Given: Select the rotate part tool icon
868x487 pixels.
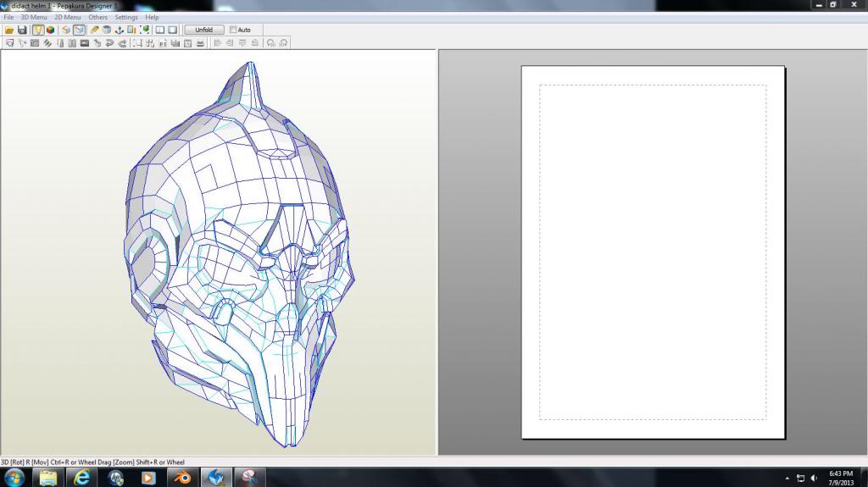Looking at the screenshot, I should coord(22,43).
